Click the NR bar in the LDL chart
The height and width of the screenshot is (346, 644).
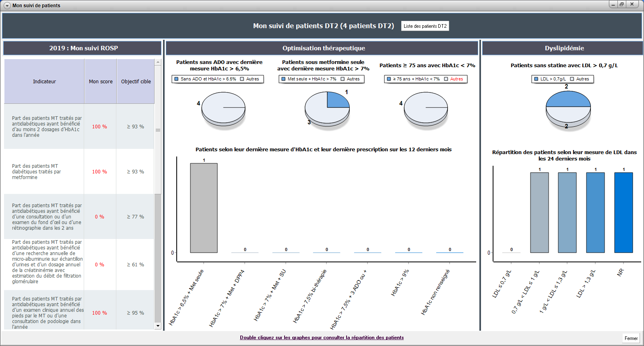click(623, 212)
